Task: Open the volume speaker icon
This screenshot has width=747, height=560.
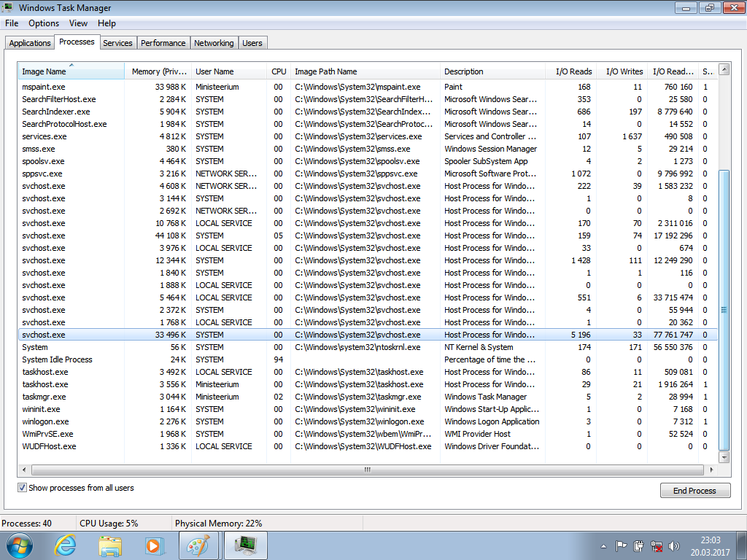Action: [673, 545]
